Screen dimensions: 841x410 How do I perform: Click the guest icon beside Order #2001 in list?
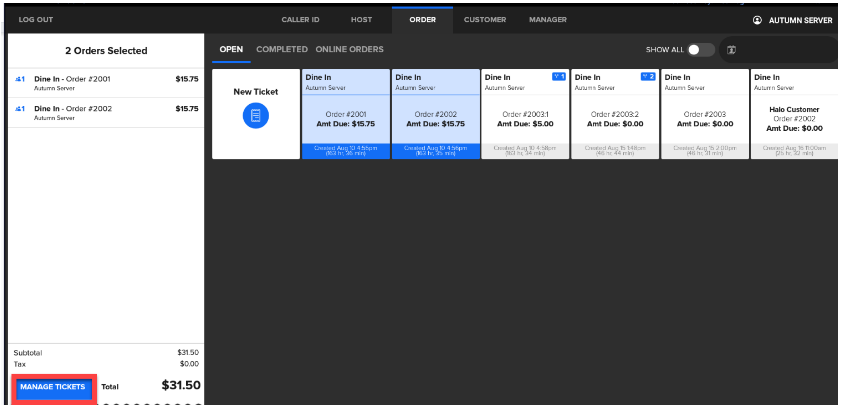(20, 78)
